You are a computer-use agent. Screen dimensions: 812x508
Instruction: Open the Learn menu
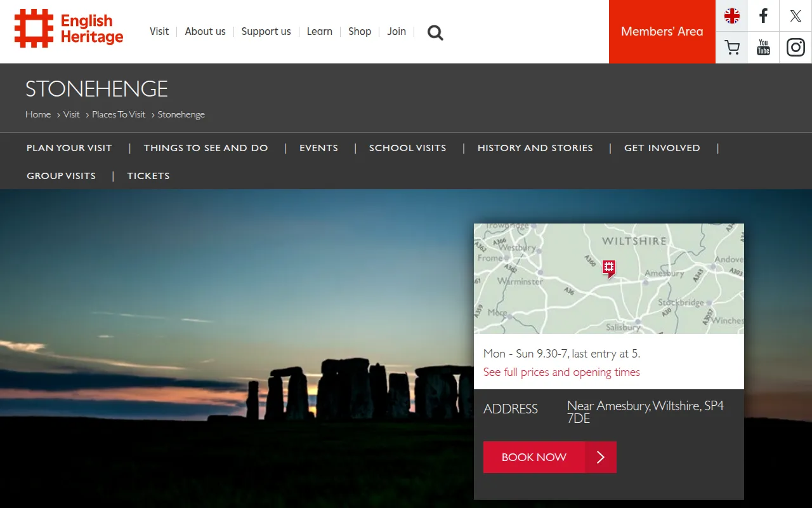(x=319, y=31)
